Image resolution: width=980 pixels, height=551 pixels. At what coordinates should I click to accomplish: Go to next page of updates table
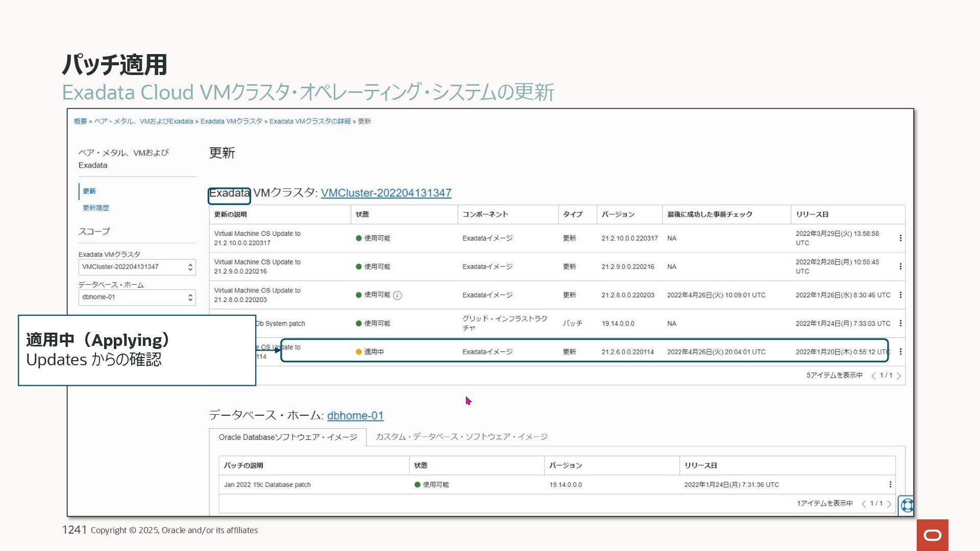[x=899, y=376]
